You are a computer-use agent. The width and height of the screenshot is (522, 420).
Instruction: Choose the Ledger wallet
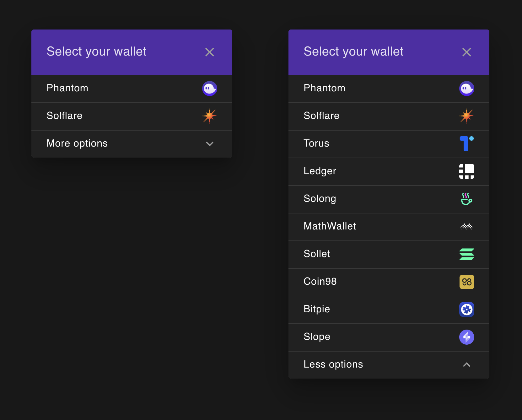pos(389,172)
